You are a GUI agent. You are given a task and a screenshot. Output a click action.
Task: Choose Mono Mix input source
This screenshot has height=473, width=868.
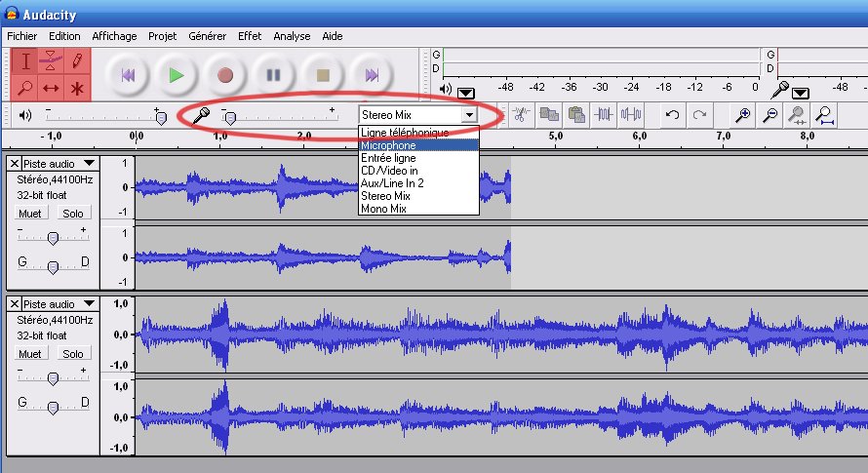coord(418,209)
